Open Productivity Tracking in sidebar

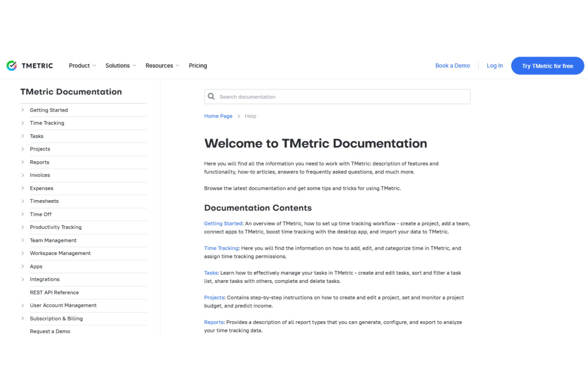click(56, 227)
